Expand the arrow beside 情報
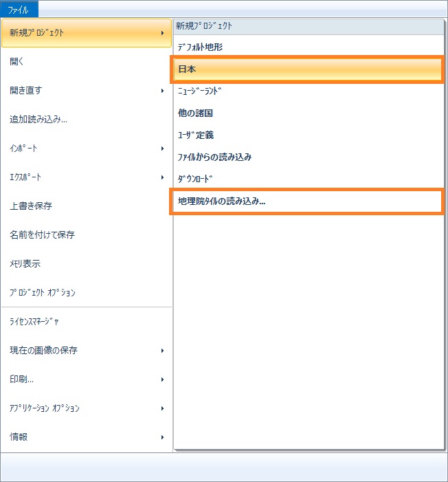This screenshot has width=448, height=482. point(163,437)
